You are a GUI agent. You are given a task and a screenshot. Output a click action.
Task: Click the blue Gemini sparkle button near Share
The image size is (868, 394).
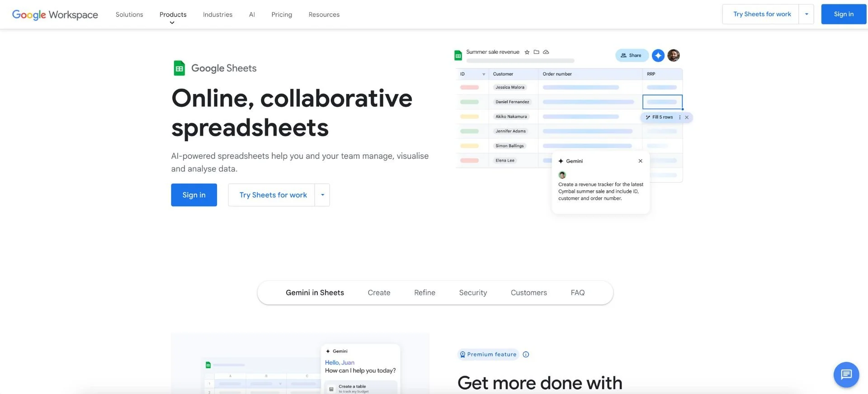click(658, 55)
